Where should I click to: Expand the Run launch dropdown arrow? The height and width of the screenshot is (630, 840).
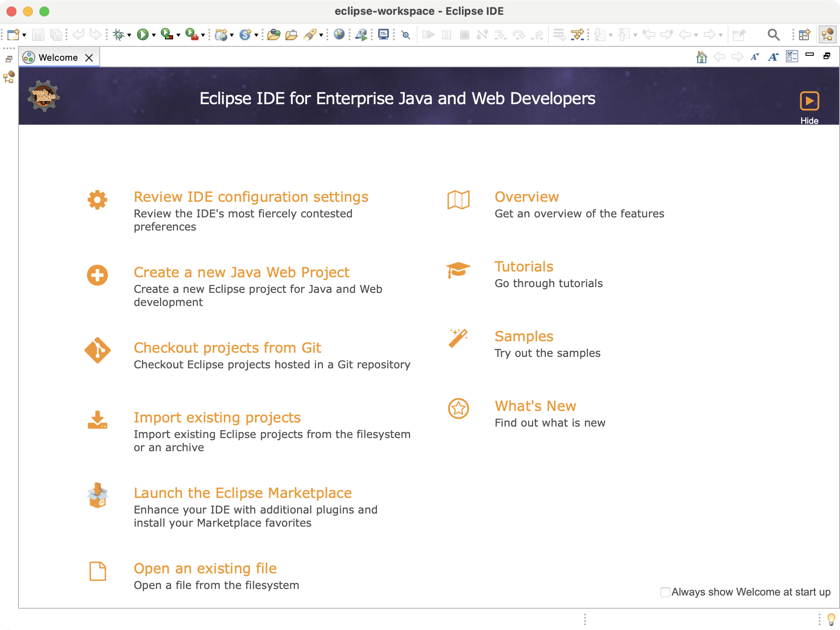154,35
